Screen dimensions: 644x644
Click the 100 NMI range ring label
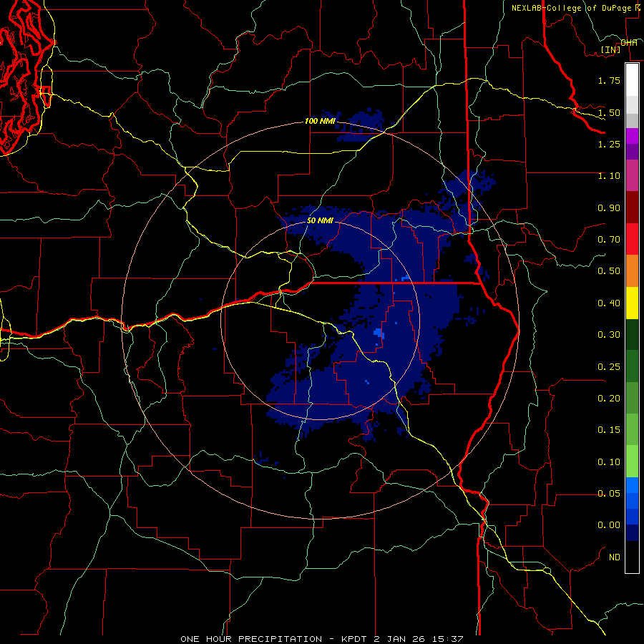click(x=320, y=121)
